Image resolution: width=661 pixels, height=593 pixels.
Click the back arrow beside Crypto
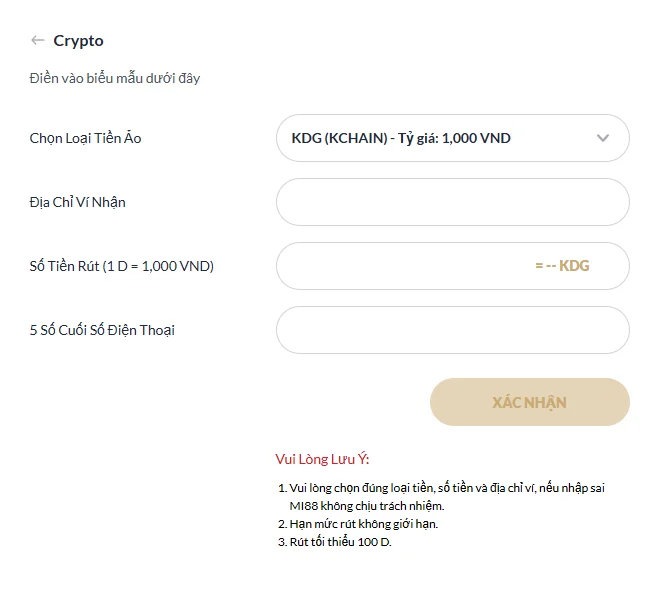(38, 41)
